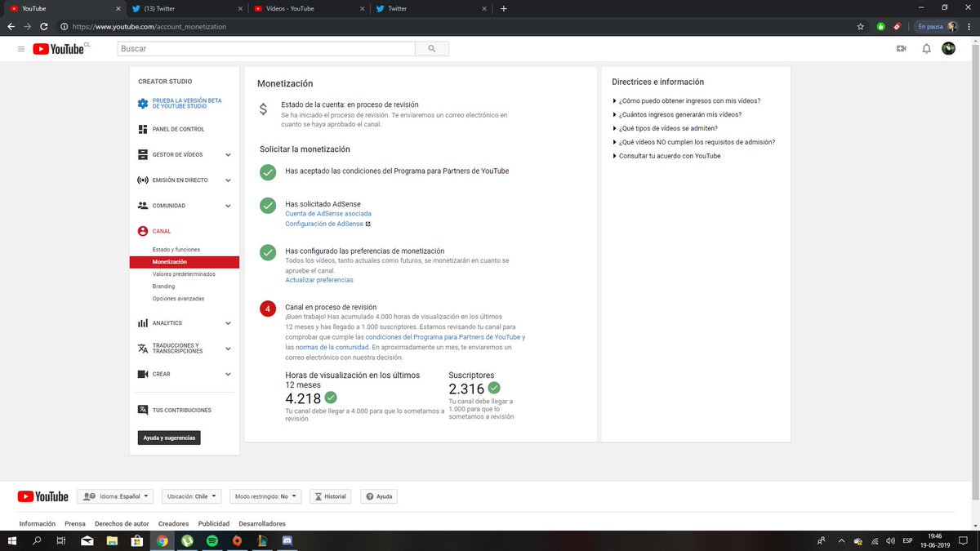Click the 'Ayuda y sugerencias' button
This screenshot has width=980, height=551.
[169, 438]
